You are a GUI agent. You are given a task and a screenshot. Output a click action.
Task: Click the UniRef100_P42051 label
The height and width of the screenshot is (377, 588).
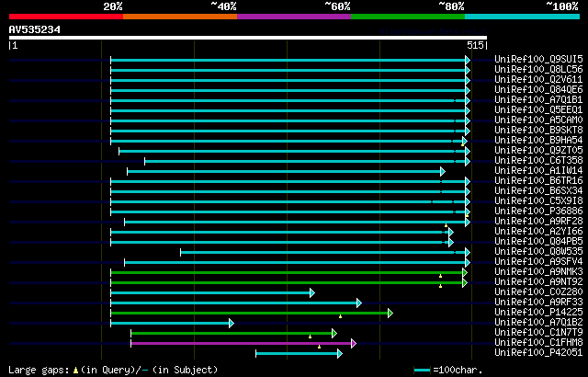coord(538,353)
